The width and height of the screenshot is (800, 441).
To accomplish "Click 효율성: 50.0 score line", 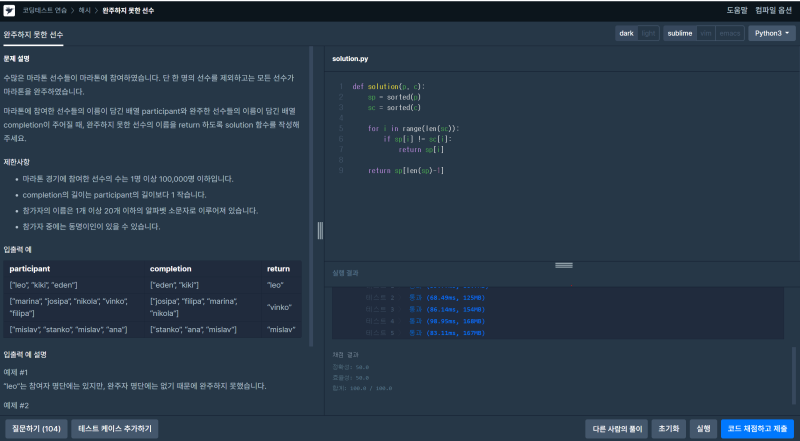I will coord(351,378).
